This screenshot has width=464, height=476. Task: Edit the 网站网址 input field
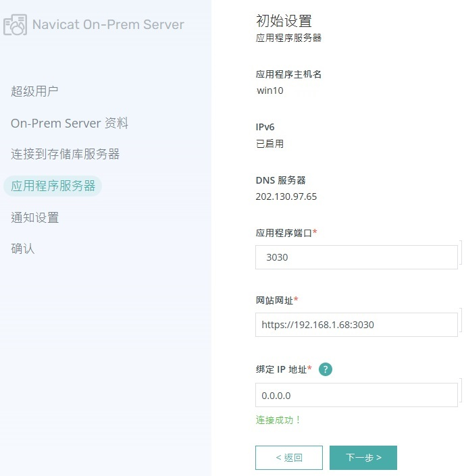coord(356,325)
